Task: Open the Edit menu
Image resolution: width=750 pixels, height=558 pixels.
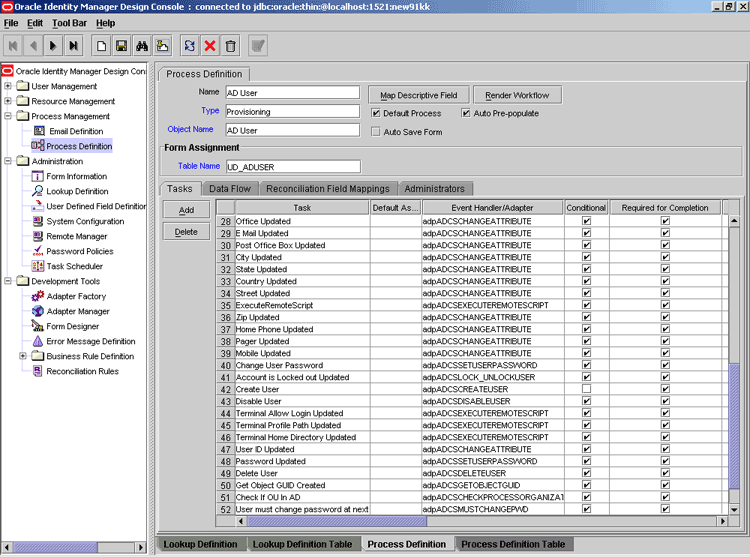Action: click(34, 23)
